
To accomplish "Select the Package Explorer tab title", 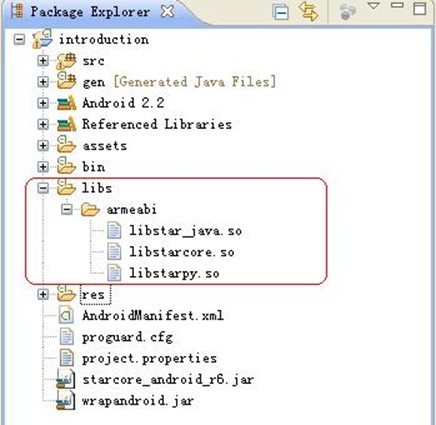I will click(90, 12).
